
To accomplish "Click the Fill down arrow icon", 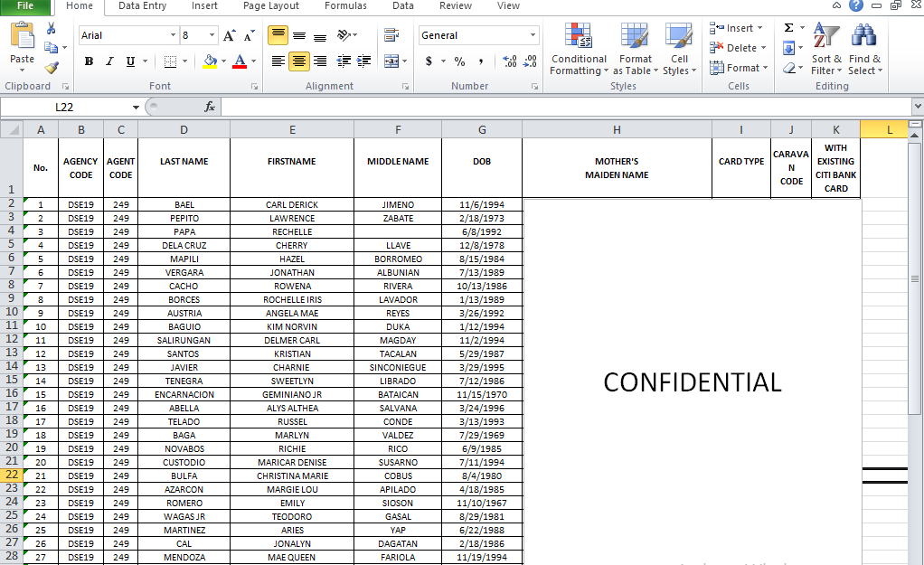I will [789, 48].
